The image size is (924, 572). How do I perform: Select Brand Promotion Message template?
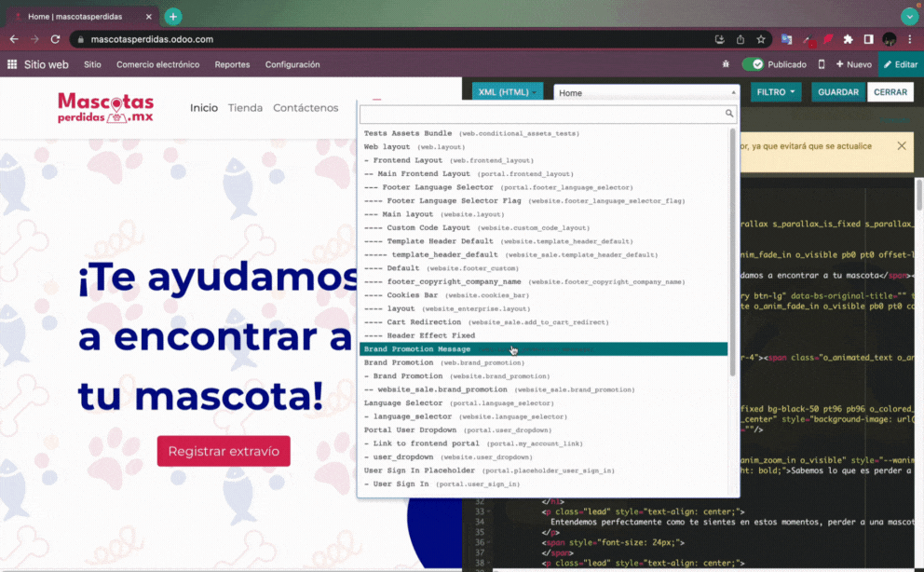pyautogui.click(x=543, y=349)
